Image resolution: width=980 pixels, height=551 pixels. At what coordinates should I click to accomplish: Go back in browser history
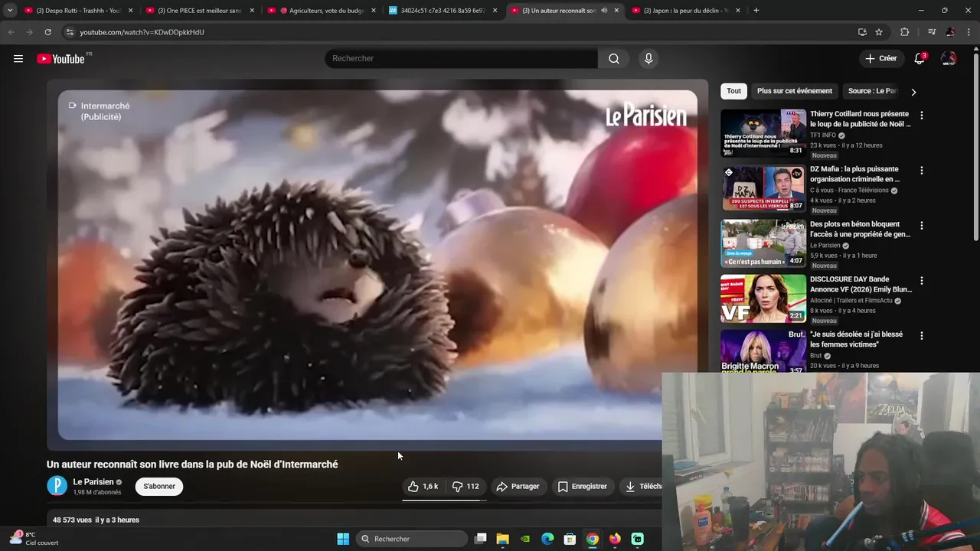[x=11, y=32]
